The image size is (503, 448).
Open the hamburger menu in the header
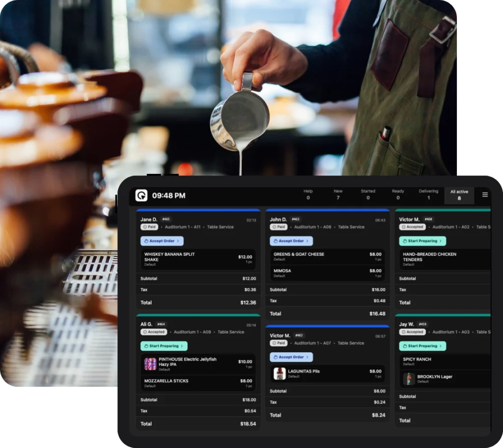click(485, 195)
